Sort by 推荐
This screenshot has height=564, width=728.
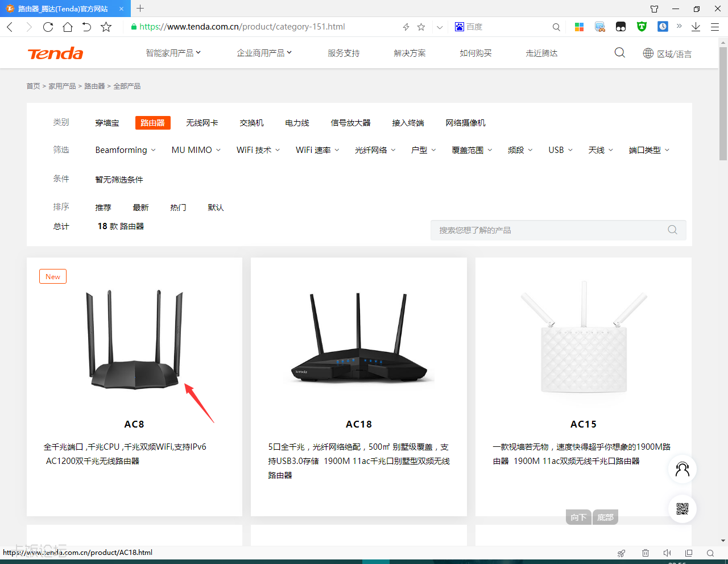pyautogui.click(x=103, y=208)
